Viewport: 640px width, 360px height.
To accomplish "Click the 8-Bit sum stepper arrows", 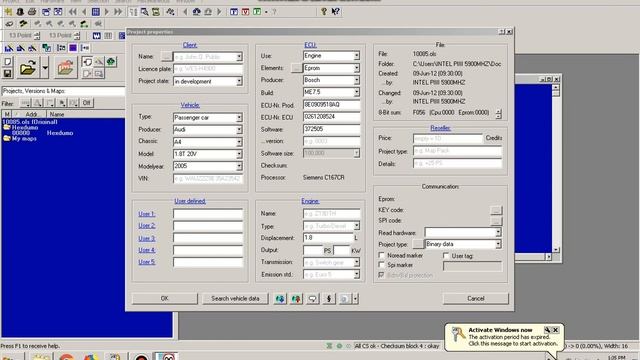I will coord(498,114).
